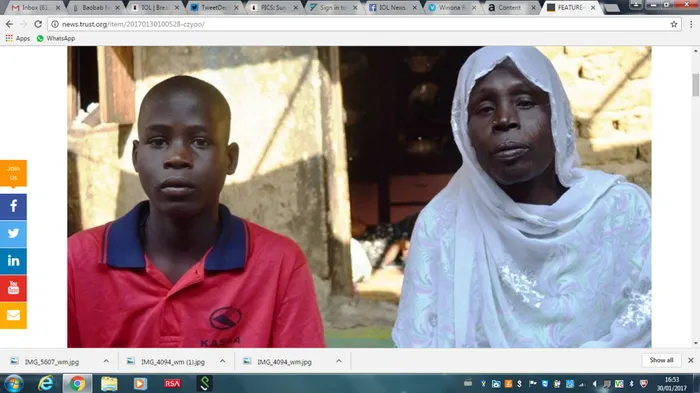Bookmark this page with star icon
Viewport: 700px width, 393px height.
(x=674, y=24)
